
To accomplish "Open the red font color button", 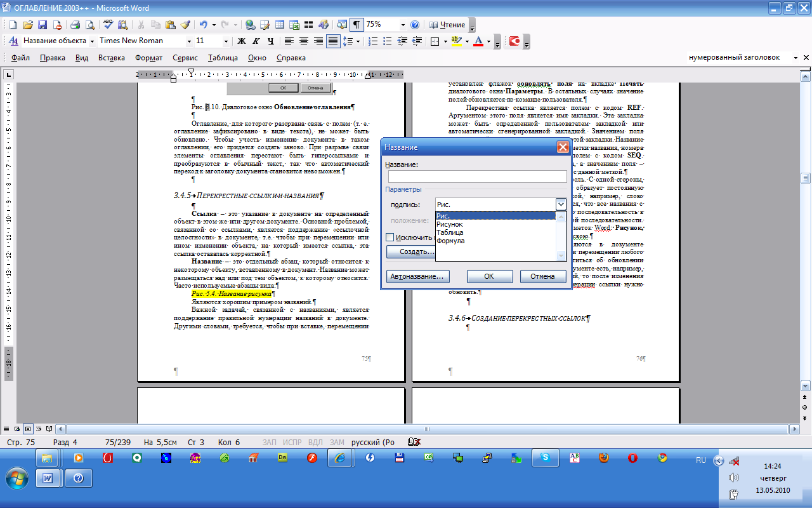I will pyautogui.click(x=478, y=41).
